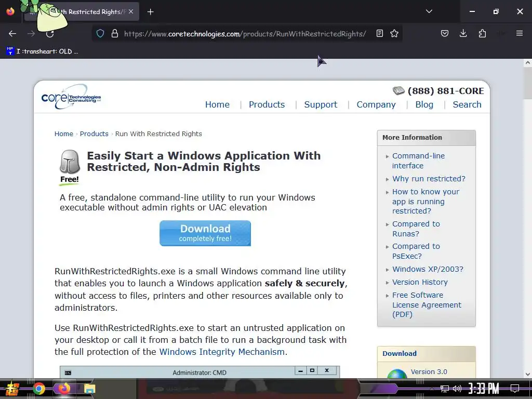Open the network status tray icon
This screenshot has width=532, height=399.
tap(444, 389)
